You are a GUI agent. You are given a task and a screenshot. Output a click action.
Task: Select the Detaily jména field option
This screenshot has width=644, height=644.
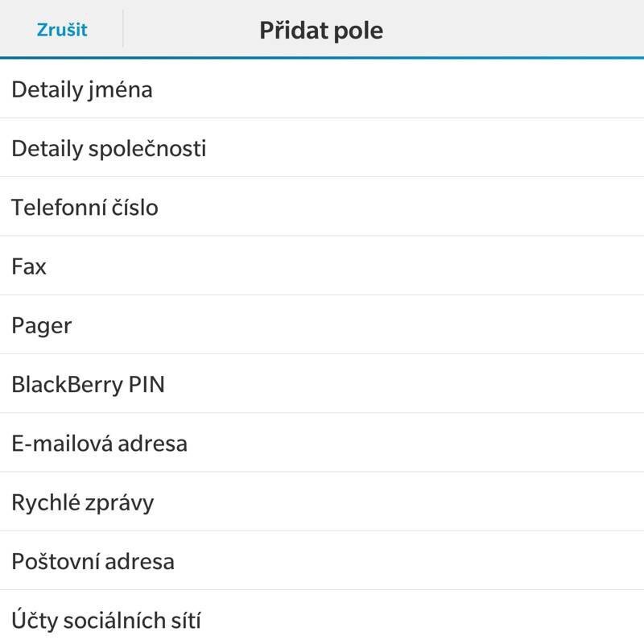322,89
